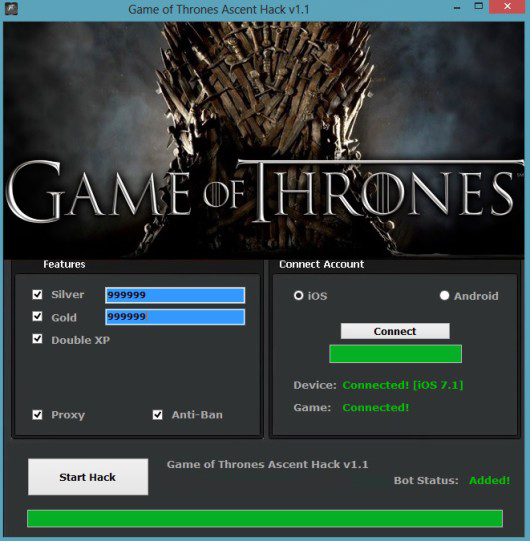Click the Start Hack button
530x541 pixels.
(88, 477)
